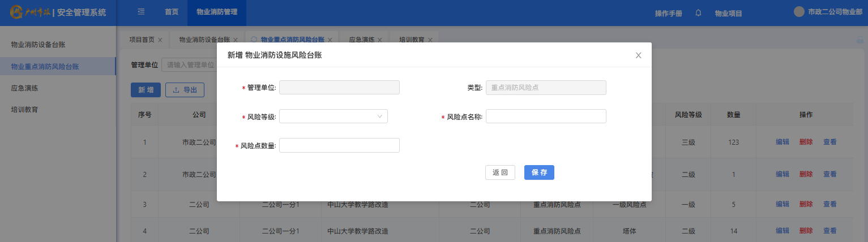Open notifications with the bell icon
868x242 pixels.
pyautogui.click(x=698, y=13)
